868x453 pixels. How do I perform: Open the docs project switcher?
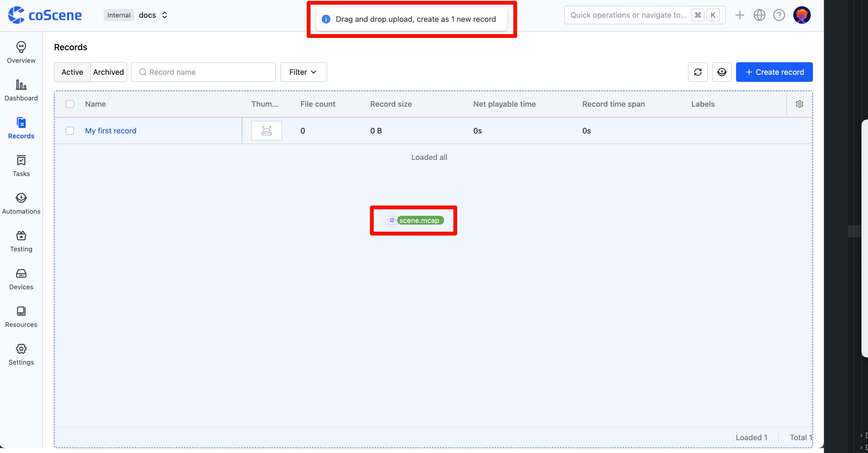[153, 15]
